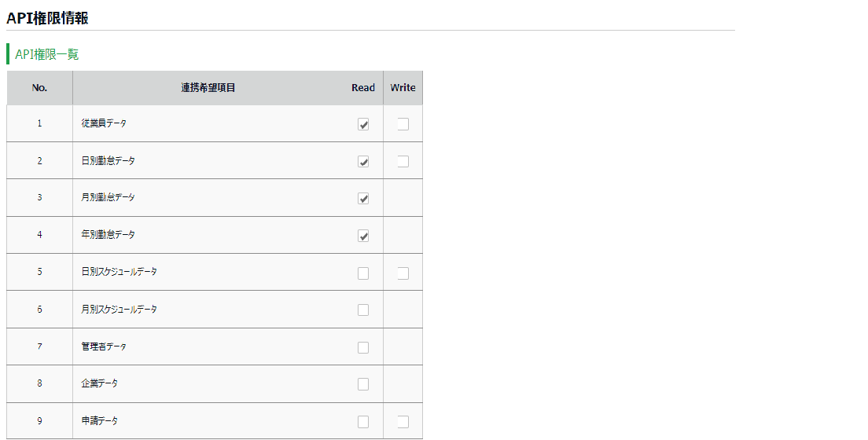This screenshot has width=868, height=440.
Task: Check Read for 日別スケジュールデータ
Action: pos(363,273)
